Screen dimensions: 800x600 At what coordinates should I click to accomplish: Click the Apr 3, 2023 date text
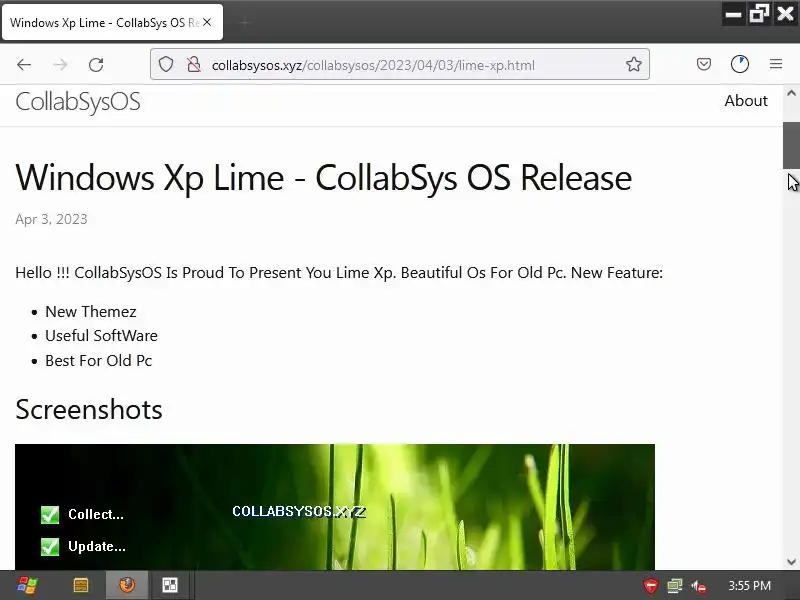51,219
